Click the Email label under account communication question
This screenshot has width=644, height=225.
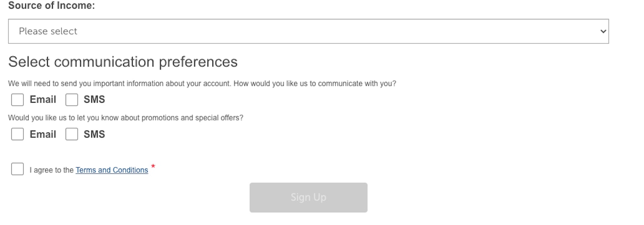click(43, 100)
